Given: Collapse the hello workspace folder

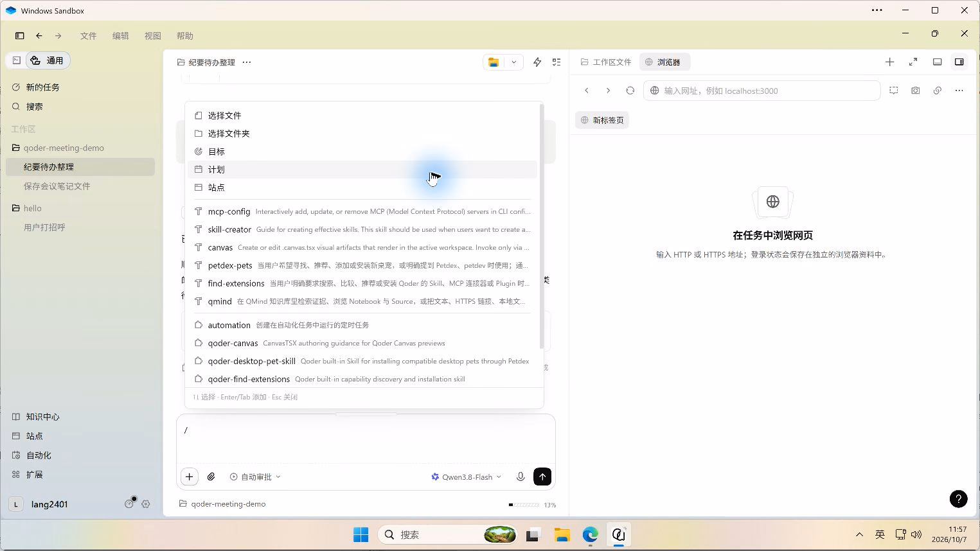Looking at the screenshot, I should tap(82, 208).
